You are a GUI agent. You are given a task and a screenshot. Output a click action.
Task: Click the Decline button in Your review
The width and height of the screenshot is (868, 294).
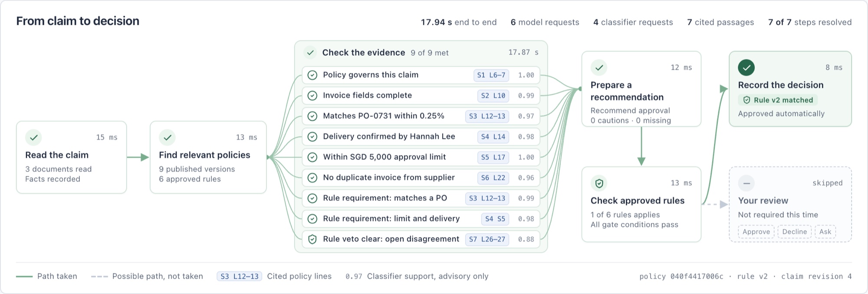pyautogui.click(x=794, y=232)
